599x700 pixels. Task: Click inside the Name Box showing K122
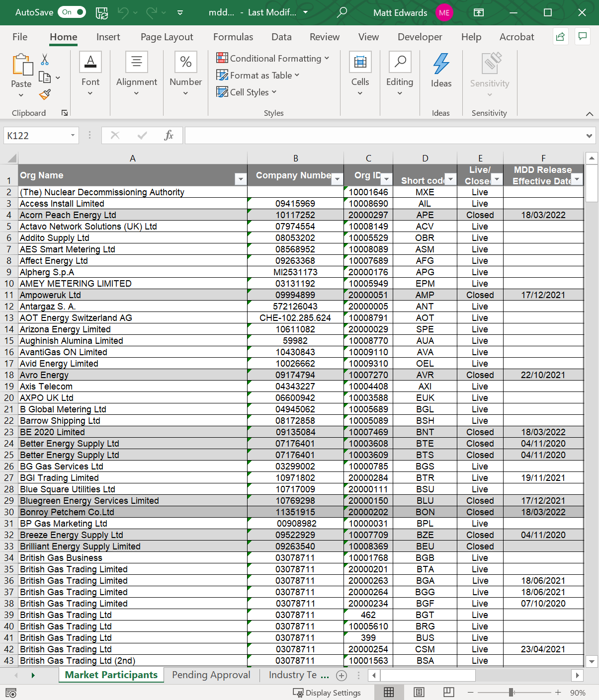point(37,135)
